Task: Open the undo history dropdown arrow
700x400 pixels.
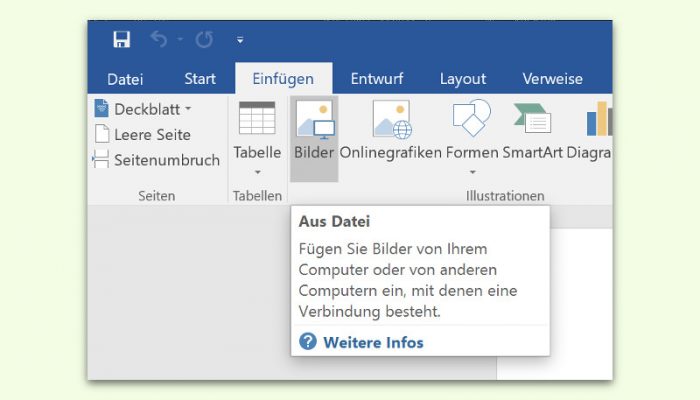Action: pyautogui.click(x=180, y=39)
